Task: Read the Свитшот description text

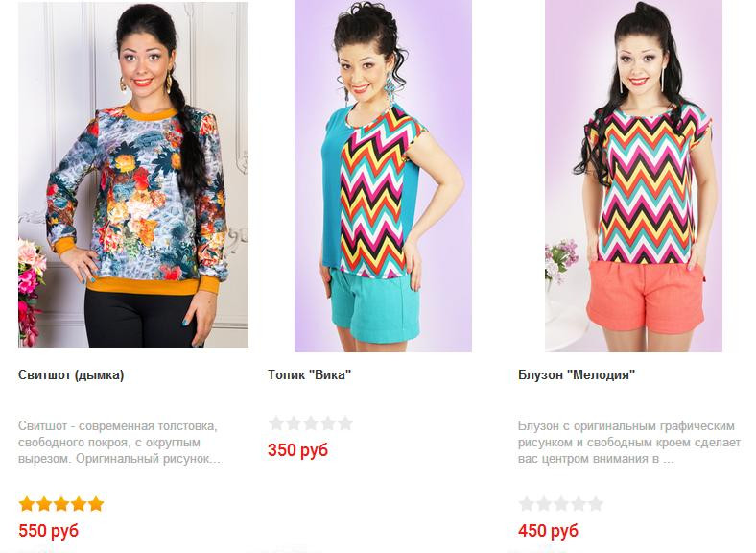Action: point(120,443)
